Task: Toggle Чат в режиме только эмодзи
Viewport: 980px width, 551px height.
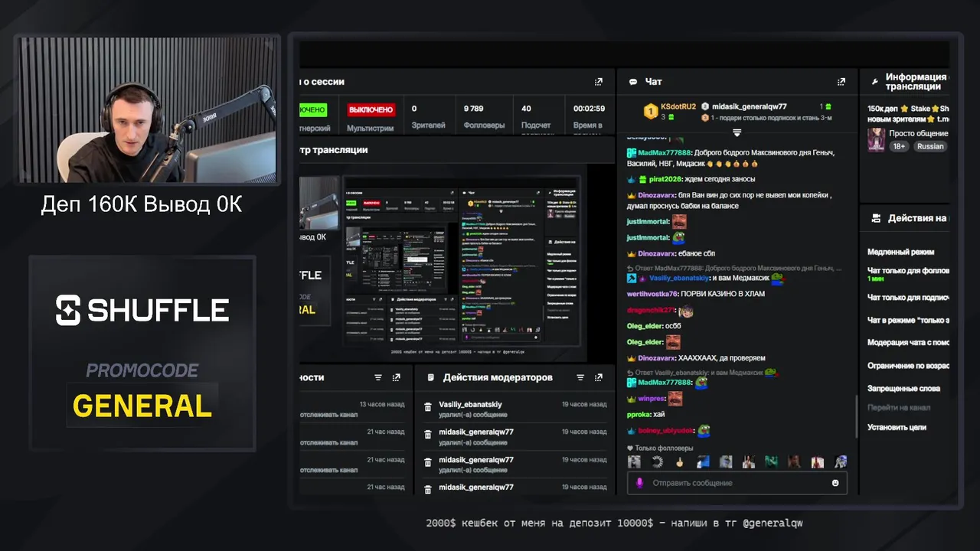Action: tap(908, 320)
